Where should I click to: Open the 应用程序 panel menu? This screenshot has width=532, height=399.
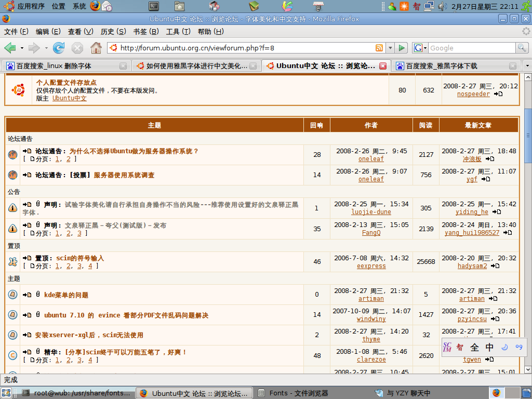[x=31, y=6]
